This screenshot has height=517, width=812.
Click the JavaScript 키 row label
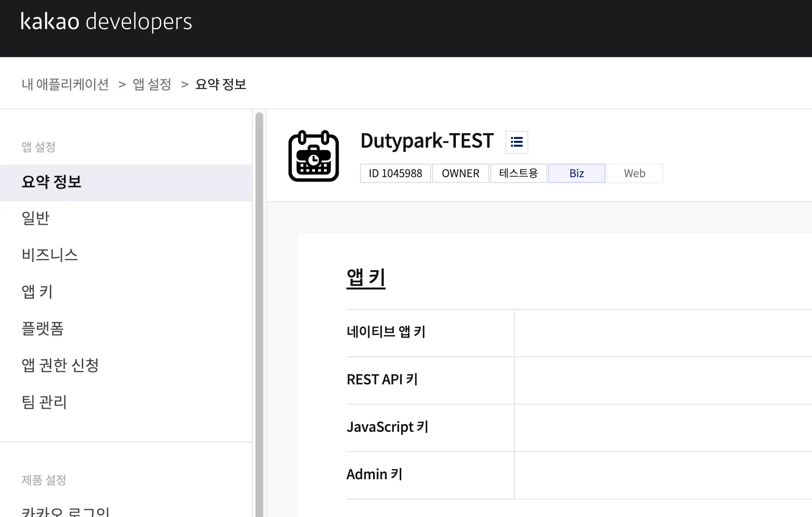point(387,427)
